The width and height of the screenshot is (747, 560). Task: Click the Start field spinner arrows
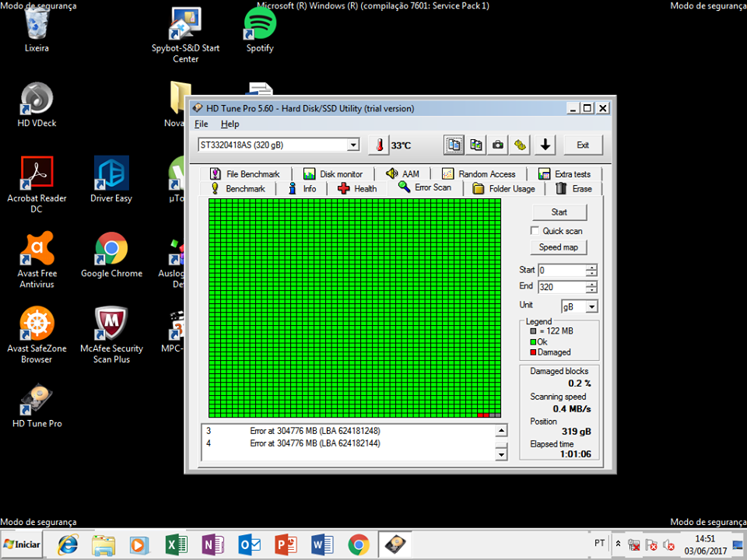591,270
